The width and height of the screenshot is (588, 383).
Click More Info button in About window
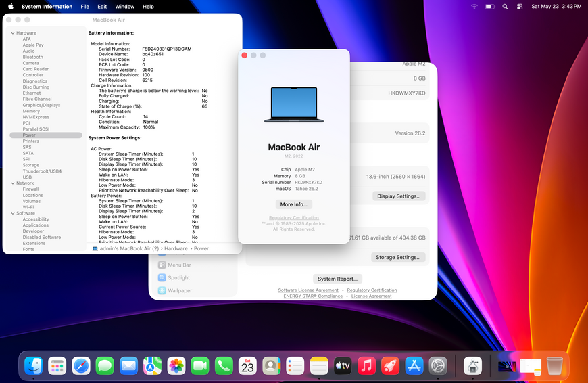tap(293, 204)
